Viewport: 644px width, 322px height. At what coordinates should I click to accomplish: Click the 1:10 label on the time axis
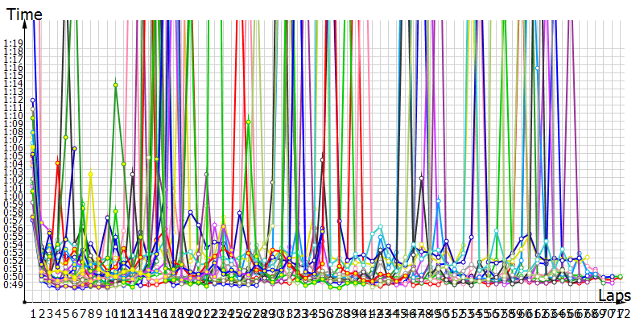(x=13, y=115)
